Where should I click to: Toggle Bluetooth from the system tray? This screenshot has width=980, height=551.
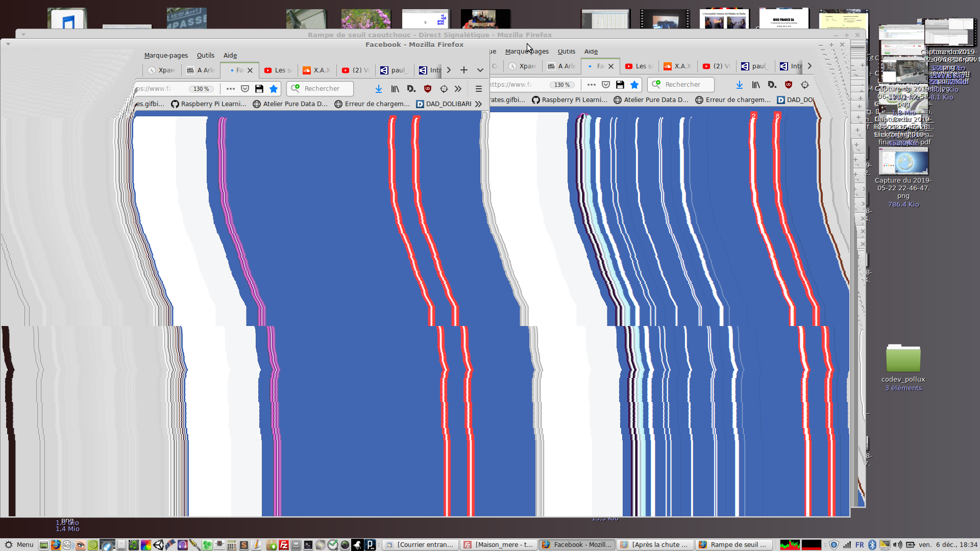click(x=872, y=545)
